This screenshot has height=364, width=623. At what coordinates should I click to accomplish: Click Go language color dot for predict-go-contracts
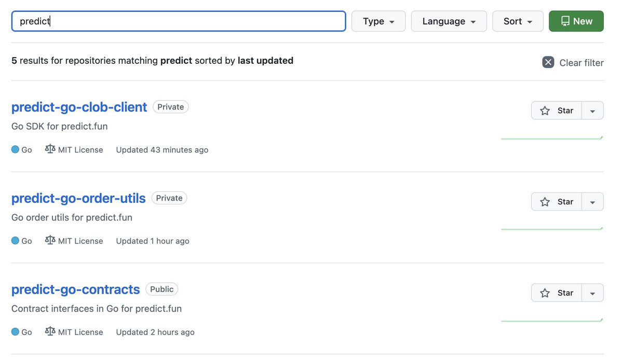15,332
